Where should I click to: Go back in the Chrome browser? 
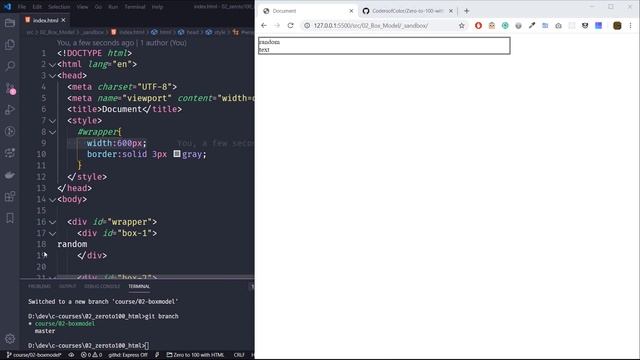coord(264,25)
